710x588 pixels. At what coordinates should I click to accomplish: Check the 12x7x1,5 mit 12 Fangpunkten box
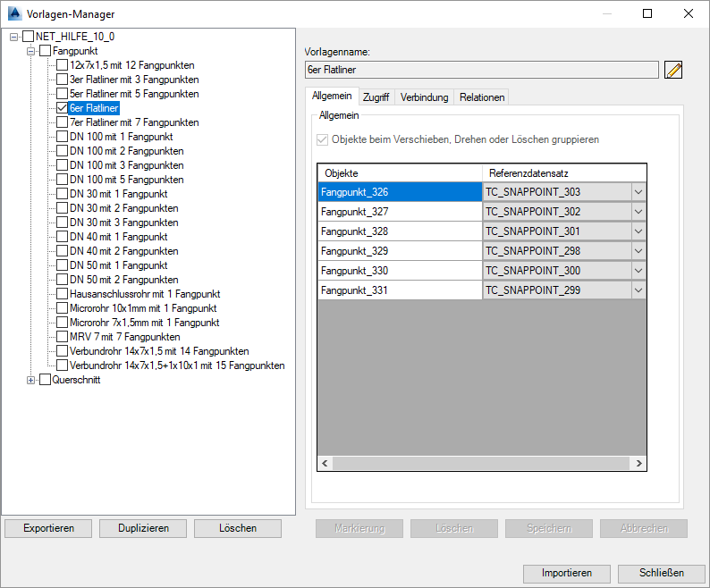coord(62,65)
